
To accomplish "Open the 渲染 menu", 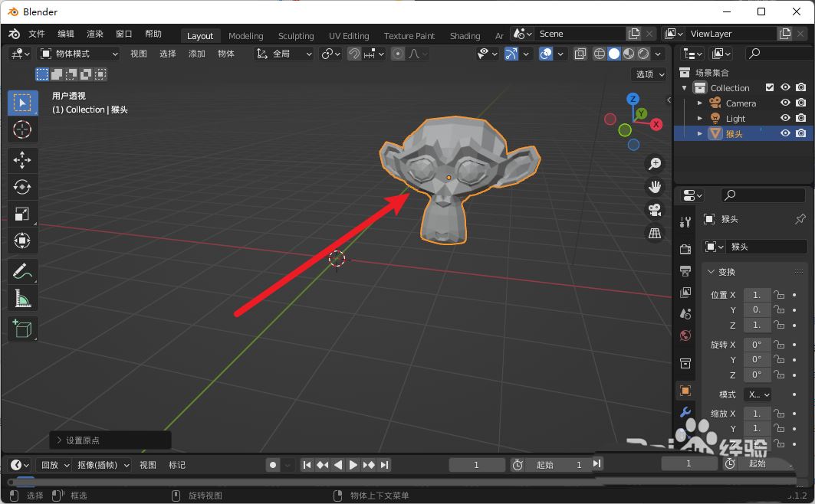I will tap(94, 33).
